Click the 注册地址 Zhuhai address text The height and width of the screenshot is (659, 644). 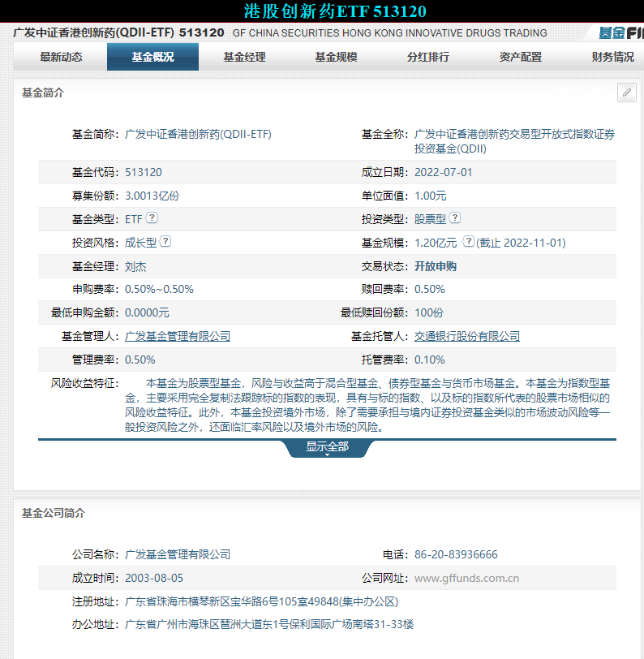click(x=261, y=601)
